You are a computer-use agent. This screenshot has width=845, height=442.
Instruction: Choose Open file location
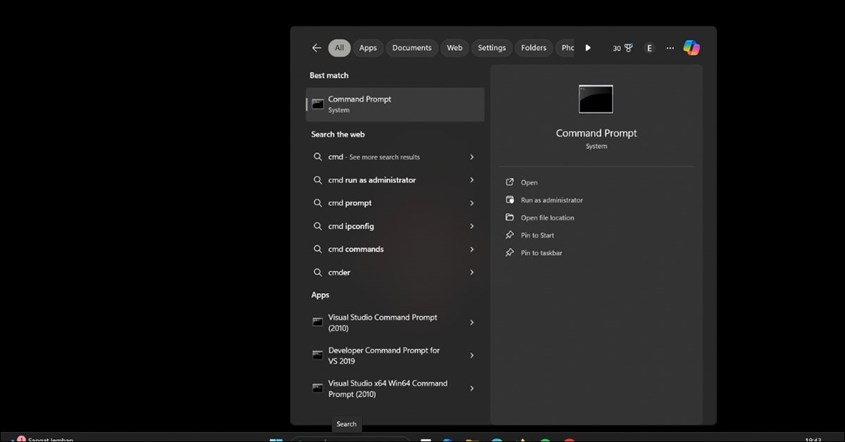coord(548,218)
